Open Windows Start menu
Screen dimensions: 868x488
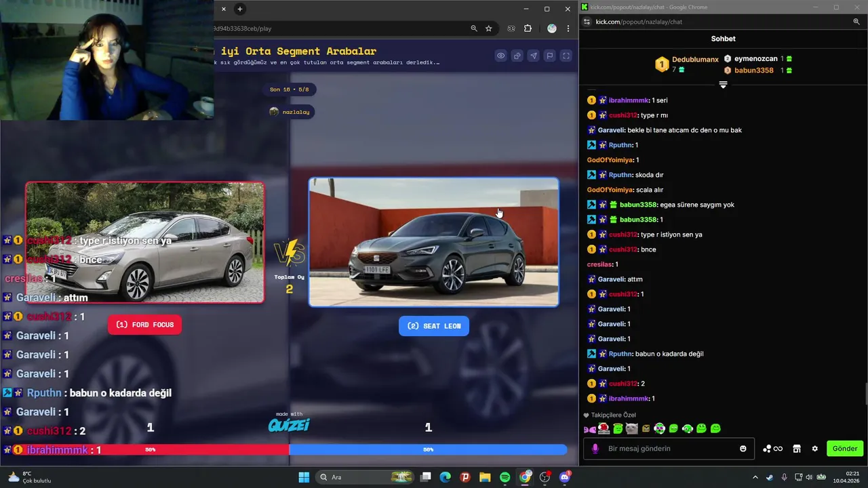tap(304, 477)
